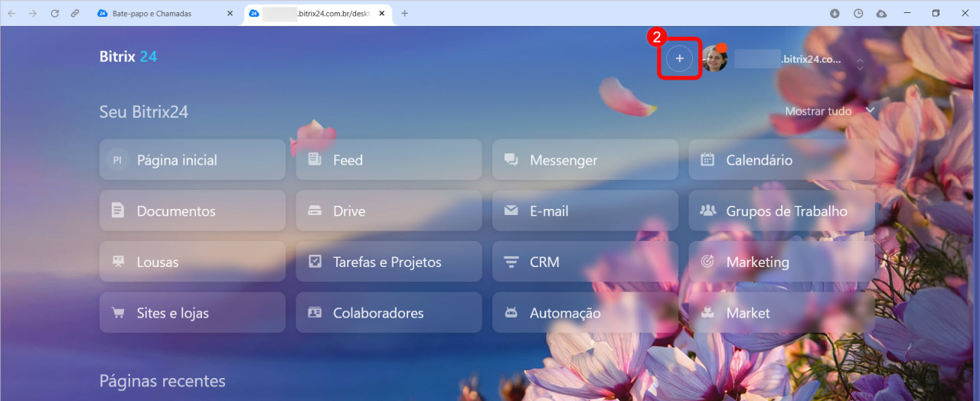Click the E-mail envelope icon
This screenshot has width=980, height=401.
click(x=511, y=211)
